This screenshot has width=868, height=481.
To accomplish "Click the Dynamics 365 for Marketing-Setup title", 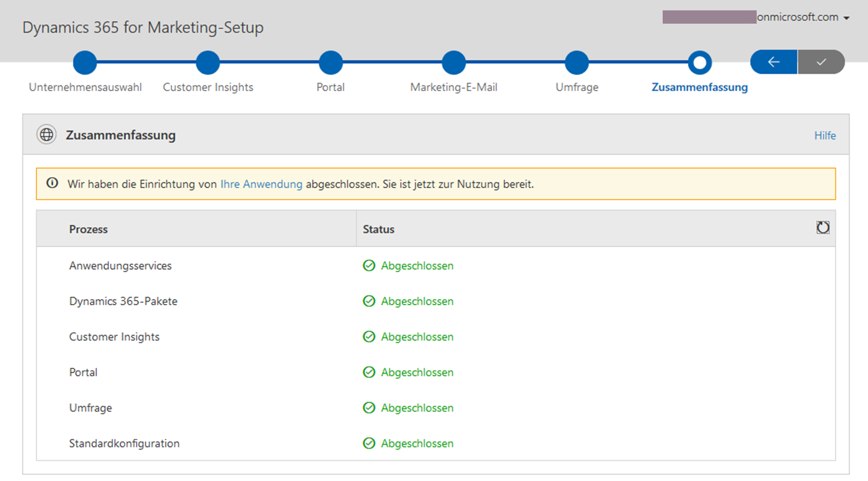I will [x=143, y=28].
